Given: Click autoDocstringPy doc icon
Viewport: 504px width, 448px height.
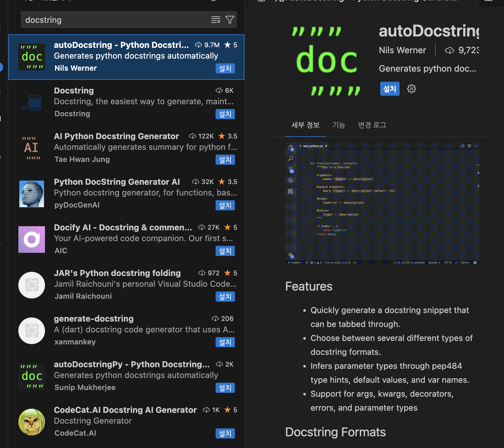Looking at the screenshot, I should pos(32,376).
